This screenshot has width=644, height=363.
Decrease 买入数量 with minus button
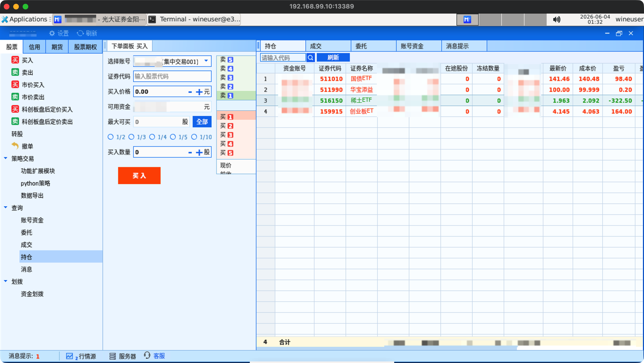[190, 152]
